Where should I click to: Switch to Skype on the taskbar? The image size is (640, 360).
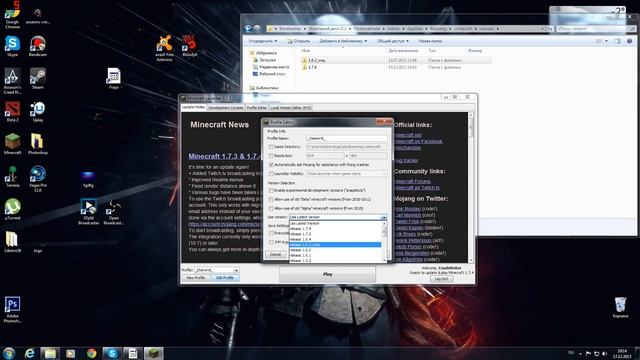112,353
